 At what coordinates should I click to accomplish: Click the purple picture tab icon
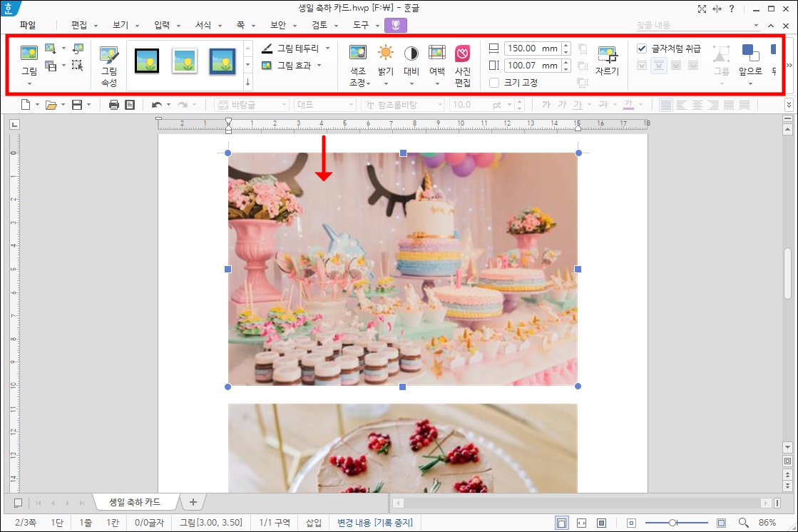click(x=396, y=25)
